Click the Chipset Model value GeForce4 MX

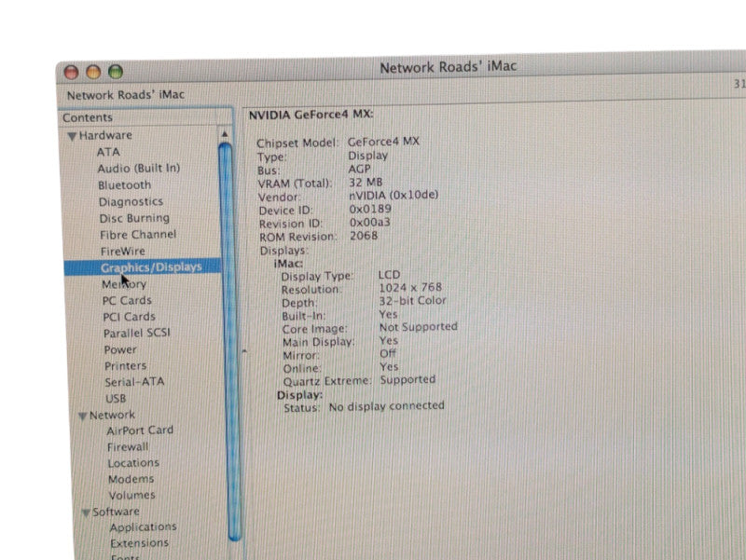pos(383,142)
